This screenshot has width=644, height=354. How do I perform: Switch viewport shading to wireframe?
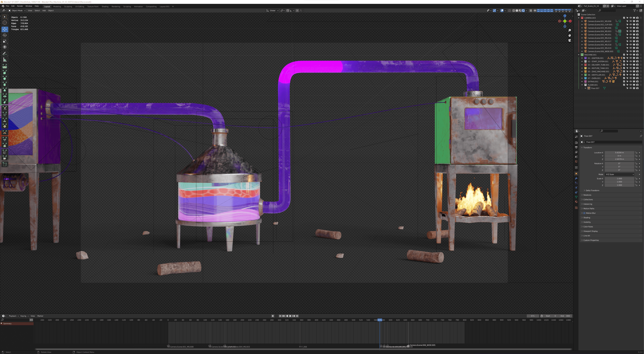514,11
